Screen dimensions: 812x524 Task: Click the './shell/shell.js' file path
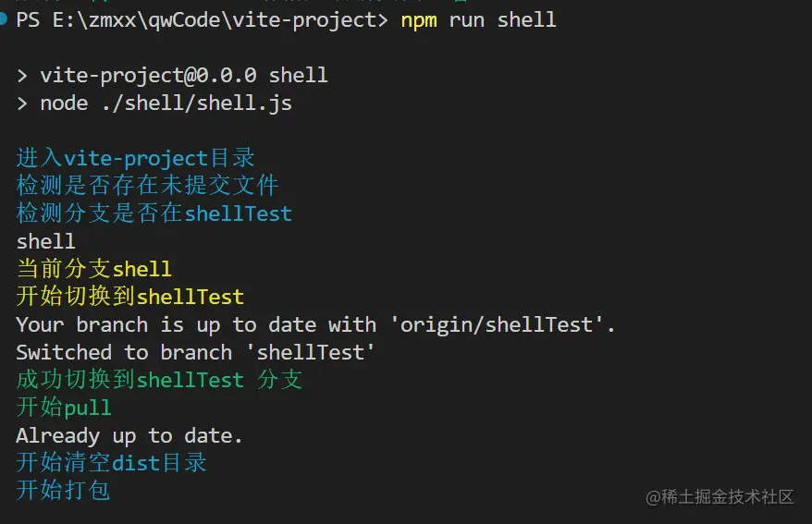(x=197, y=104)
